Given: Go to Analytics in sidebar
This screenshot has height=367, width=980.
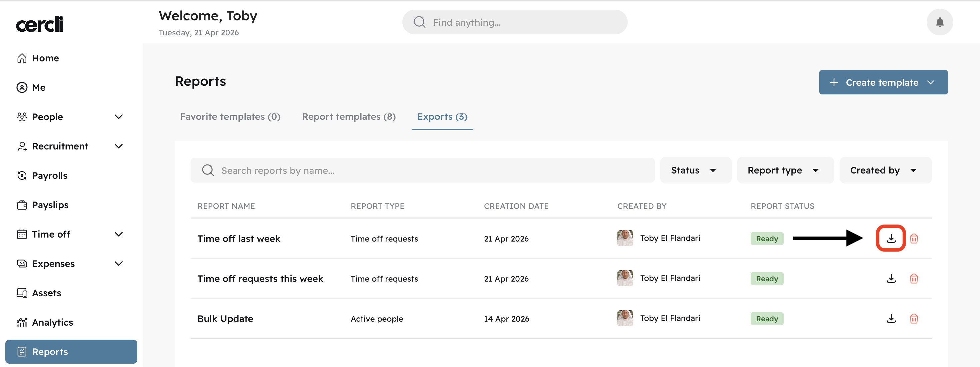Looking at the screenshot, I should coord(52,322).
